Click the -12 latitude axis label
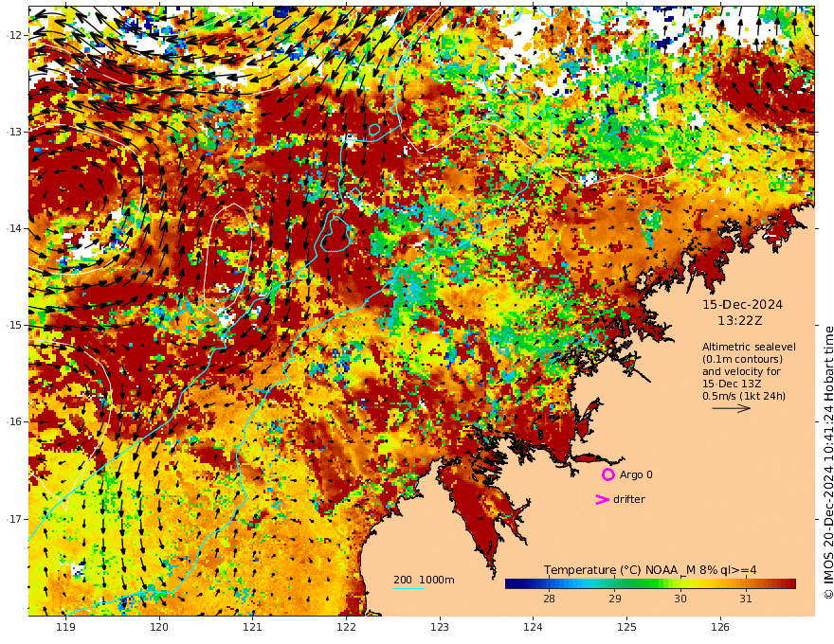 pos(14,35)
